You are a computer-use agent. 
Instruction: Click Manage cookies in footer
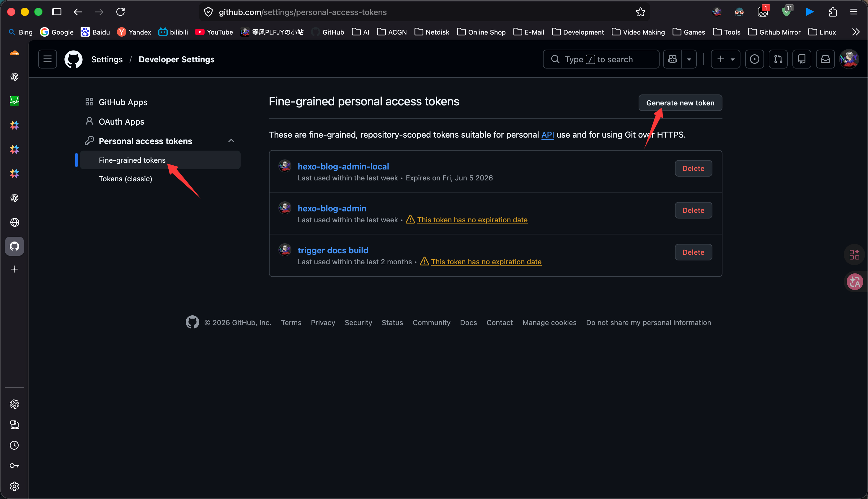tap(549, 322)
